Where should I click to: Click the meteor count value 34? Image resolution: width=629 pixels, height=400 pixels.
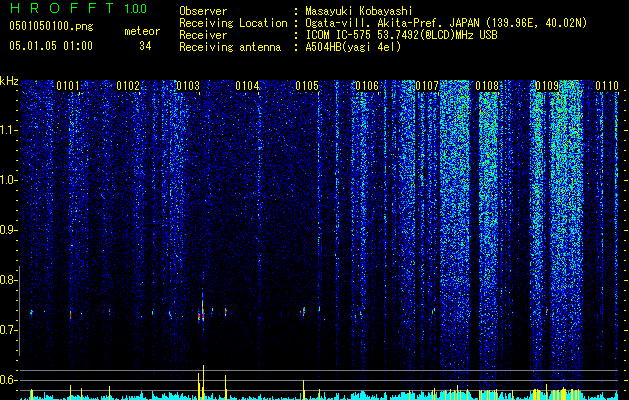point(145,46)
